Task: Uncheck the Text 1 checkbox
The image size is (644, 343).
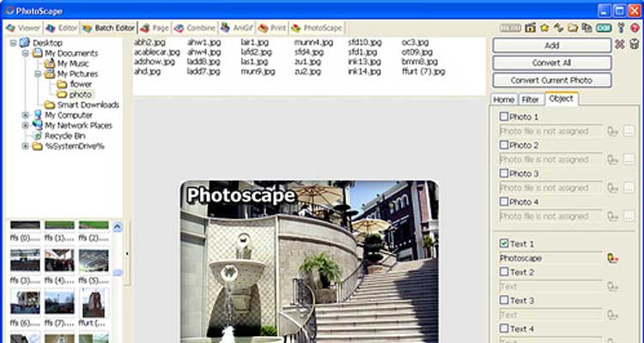Action: pos(504,244)
